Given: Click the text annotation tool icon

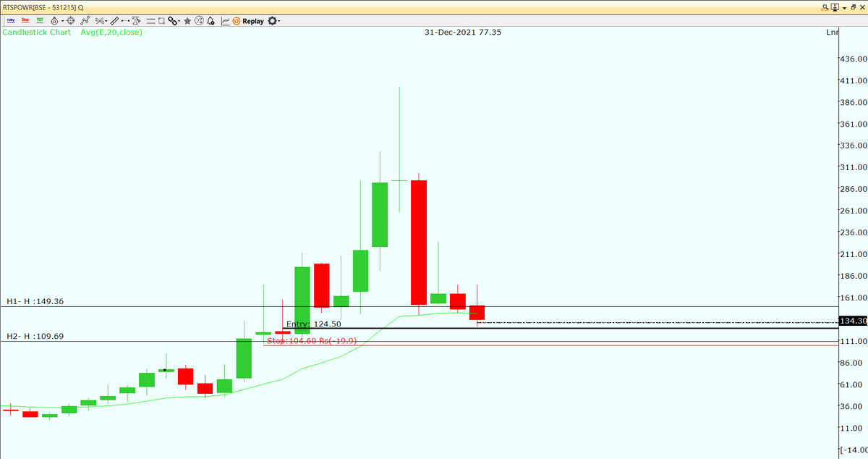Looking at the screenshot, I should (137, 21).
